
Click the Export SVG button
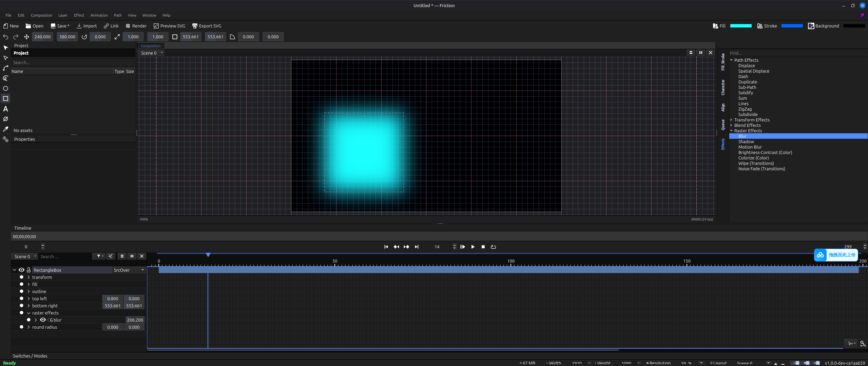tap(207, 26)
